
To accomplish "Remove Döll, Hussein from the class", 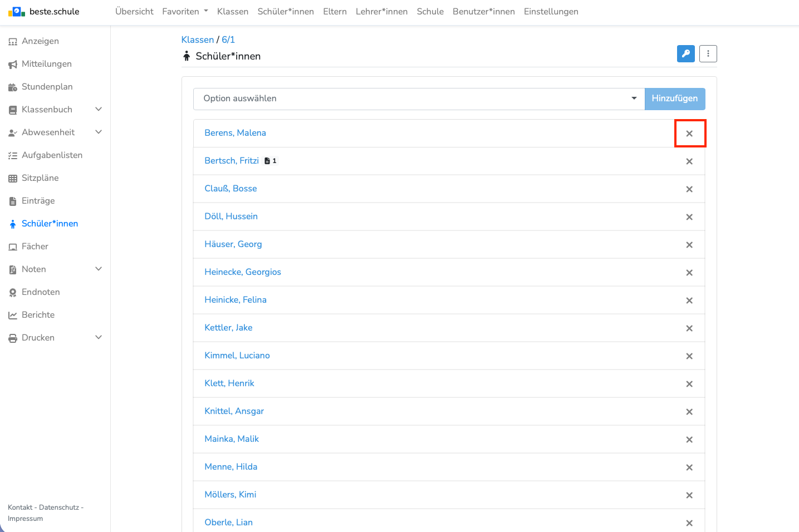I will point(689,217).
